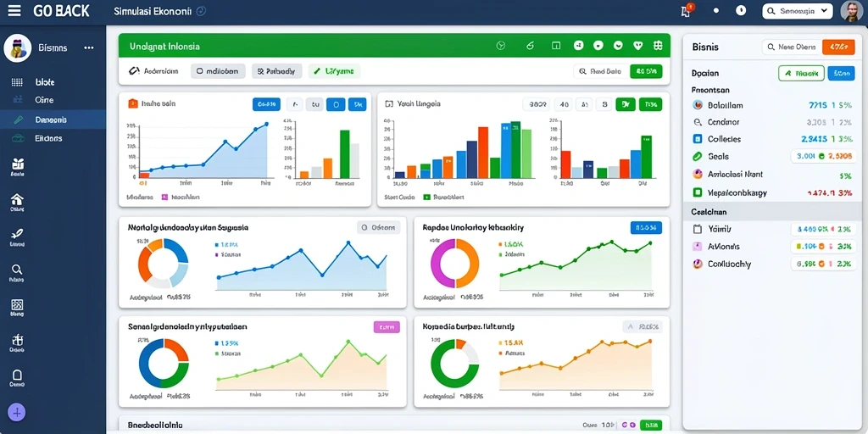The image size is (868, 434).
Task: Click the home icon in left sidebar
Action: coord(17,199)
